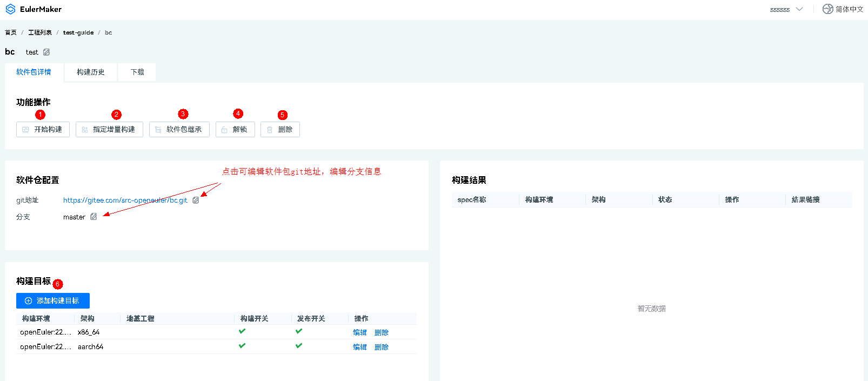
Task: Open the ssssss user dropdown
Action: pyautogui.click(x=786, y=9)
